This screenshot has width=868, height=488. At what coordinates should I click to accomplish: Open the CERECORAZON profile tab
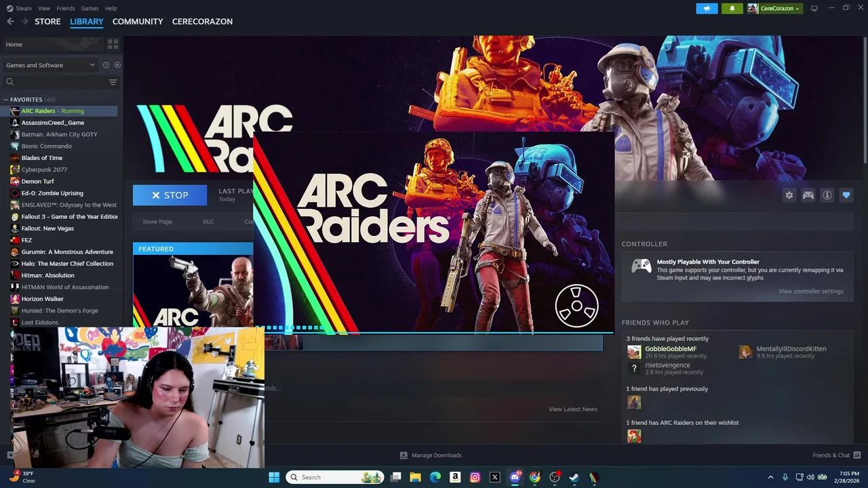(x=202, y=22)
